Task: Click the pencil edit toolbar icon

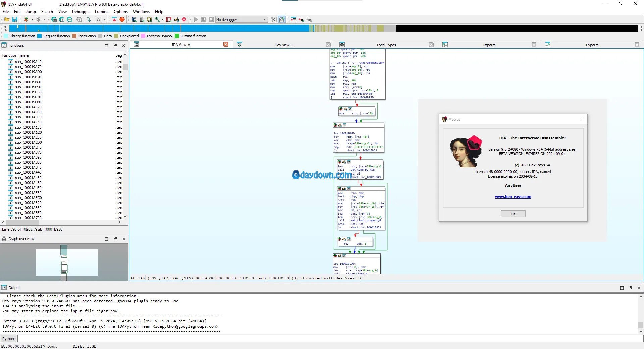Action: (x=176, y=20)
